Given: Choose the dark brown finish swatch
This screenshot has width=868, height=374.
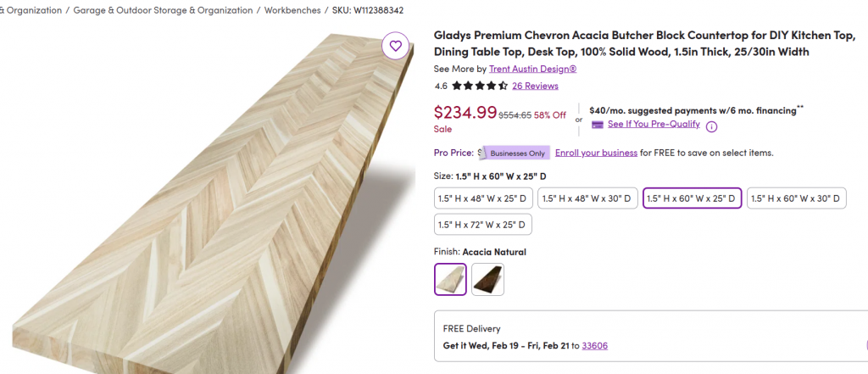Looking at the screenshot, I should (x=487, y=279).
